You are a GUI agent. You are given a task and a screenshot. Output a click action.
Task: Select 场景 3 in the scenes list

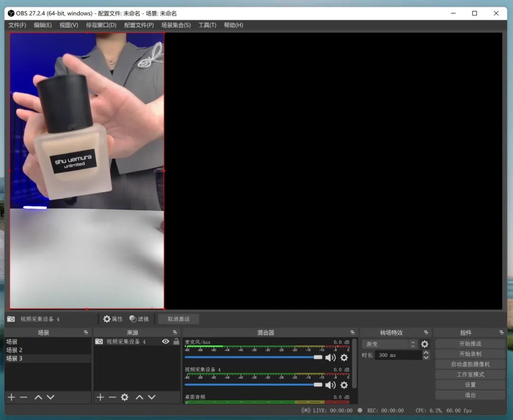click(x=48, y=359)
